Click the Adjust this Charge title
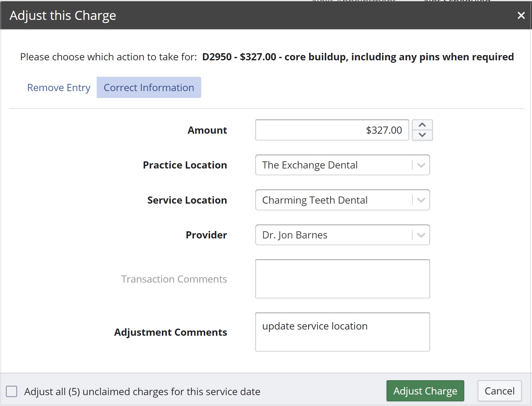532x406 pixels. pyautogui.click(x=63, y=16)
